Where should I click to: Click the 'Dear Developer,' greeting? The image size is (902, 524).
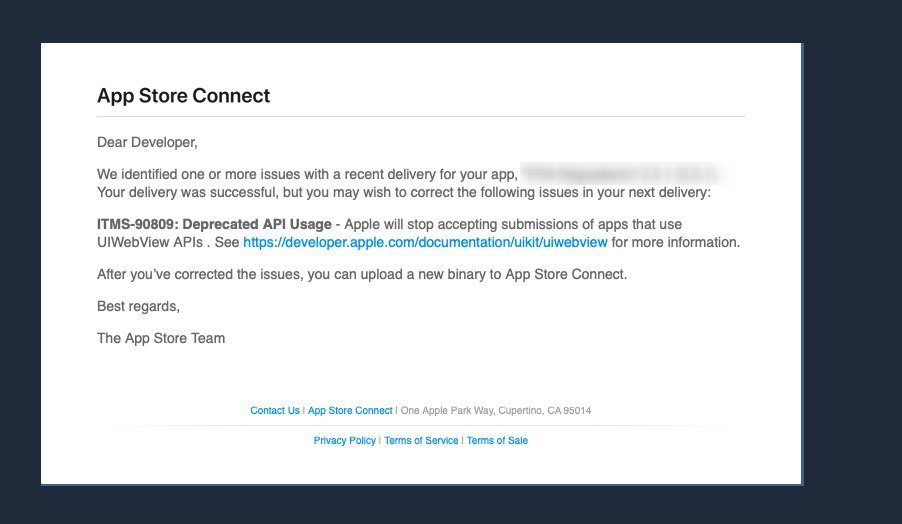(147, 142)
